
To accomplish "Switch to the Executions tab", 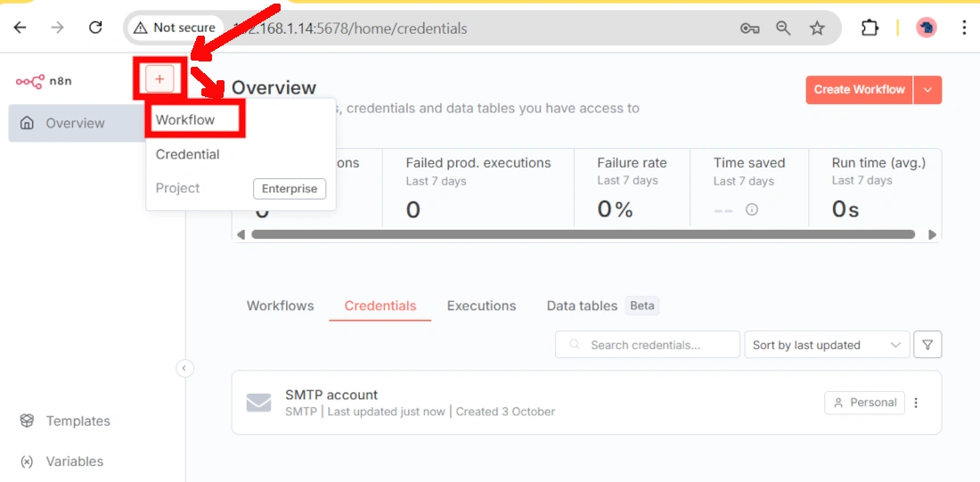I will pyautogui.click(x=481, y=306).
